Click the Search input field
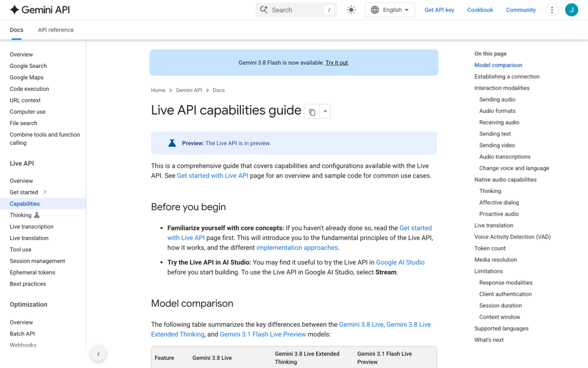 296,10
